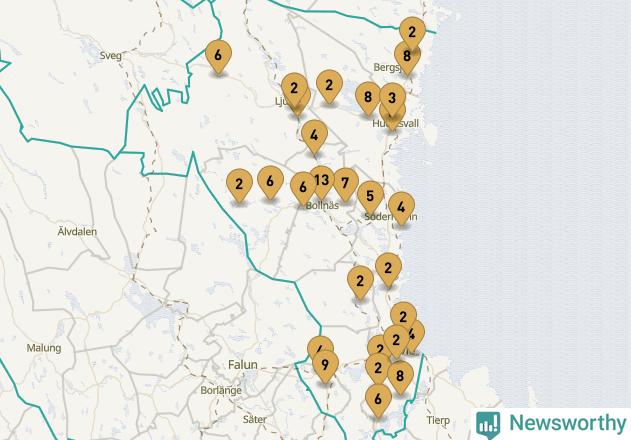Click the Newsworthy chart logo icon

[x=488, y=425]
